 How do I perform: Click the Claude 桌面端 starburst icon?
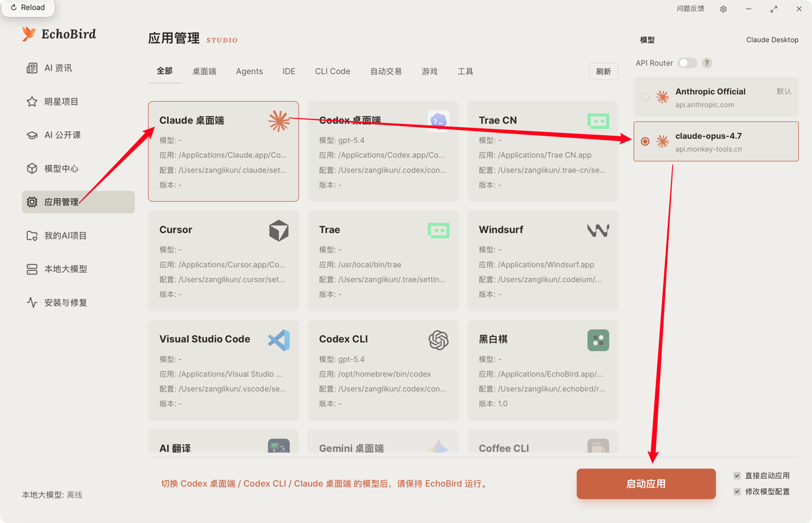coord(279,121)
